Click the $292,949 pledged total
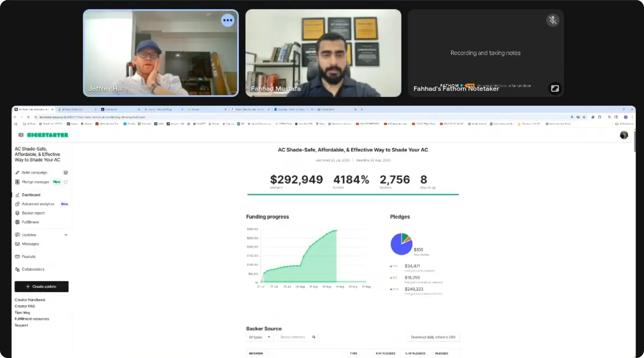The width and height of the screenshot is (644, 358). [296, 180]
